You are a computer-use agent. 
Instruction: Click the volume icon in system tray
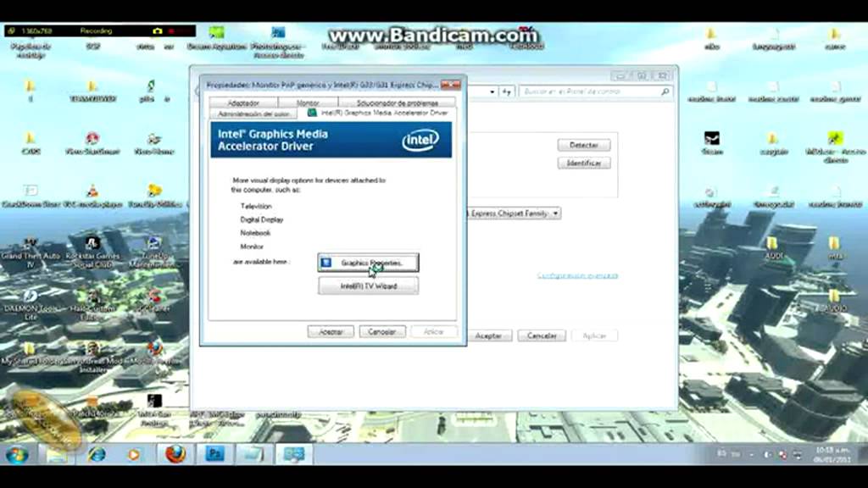767,455
